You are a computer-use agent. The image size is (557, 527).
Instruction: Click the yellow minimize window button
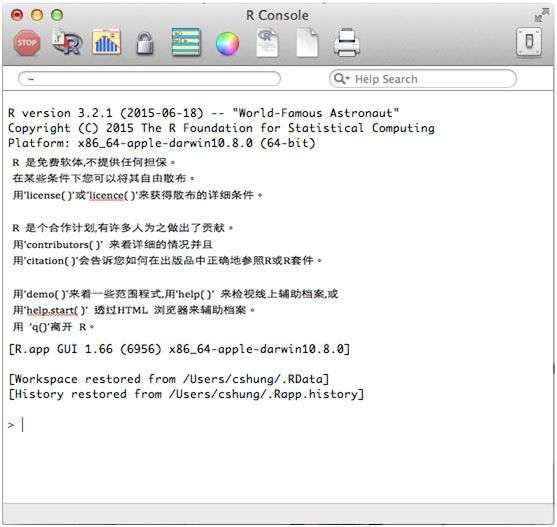(x=37, y=15)
